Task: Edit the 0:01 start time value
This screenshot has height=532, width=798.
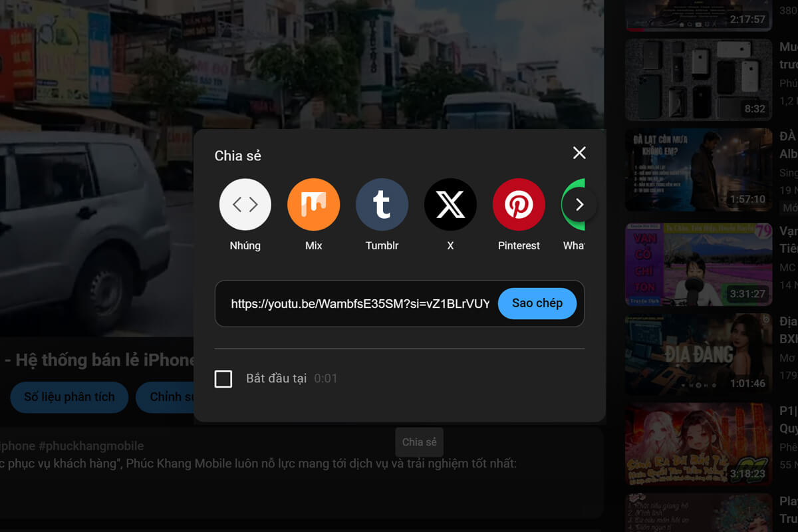Action: point(328,378)
